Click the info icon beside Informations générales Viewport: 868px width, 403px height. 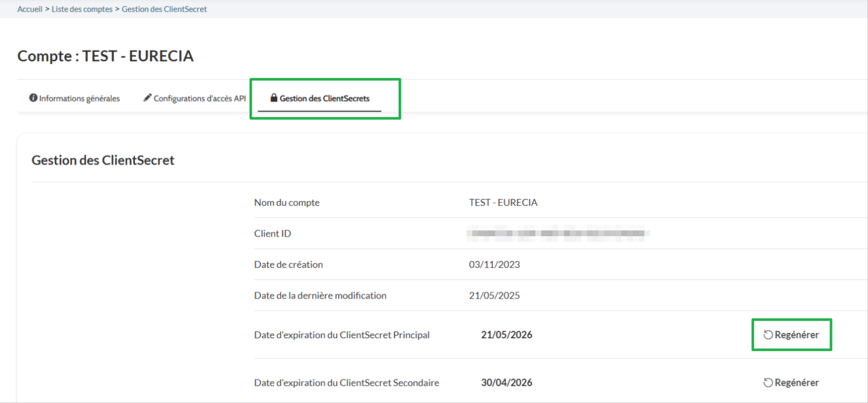pyautogui.click(x=33, y=98)
